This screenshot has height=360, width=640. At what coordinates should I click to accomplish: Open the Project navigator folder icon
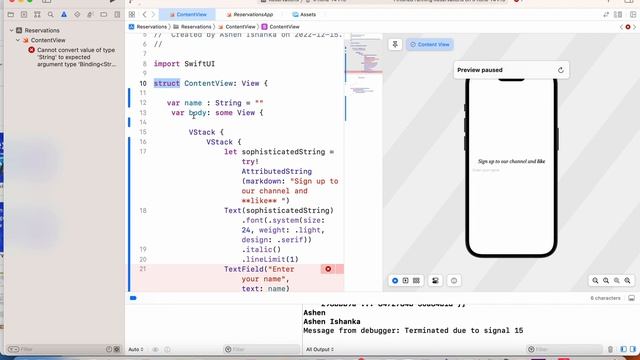(x=11, y=15)
